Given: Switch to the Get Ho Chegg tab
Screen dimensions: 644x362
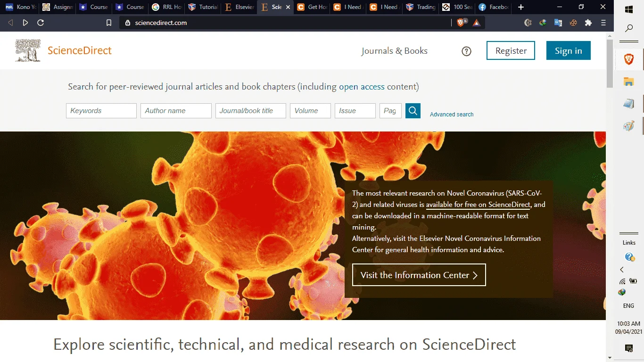Looking at the screenshot, I should [313, 7].
